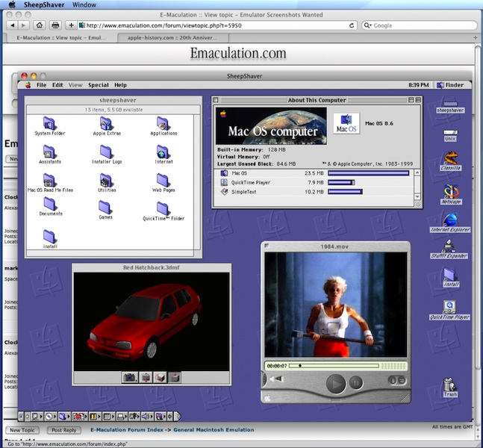Toggle collapse box of About This Computer
The image size is (483, 448).
419,100
